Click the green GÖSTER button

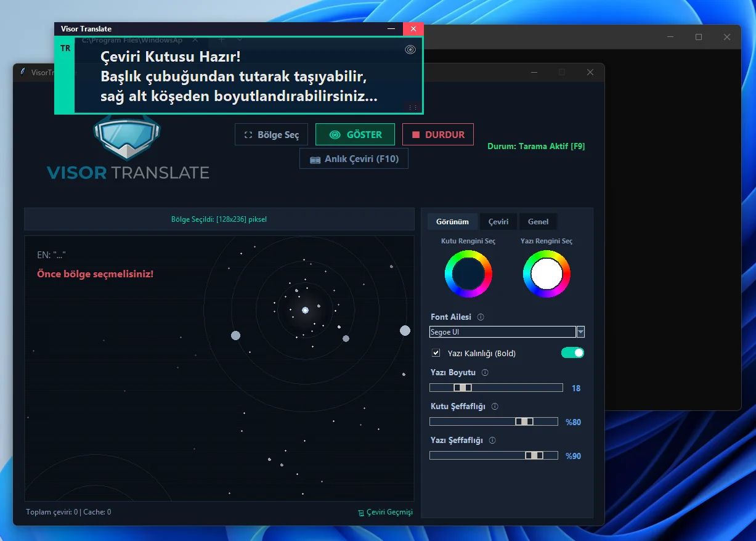(x=356, y=134)
